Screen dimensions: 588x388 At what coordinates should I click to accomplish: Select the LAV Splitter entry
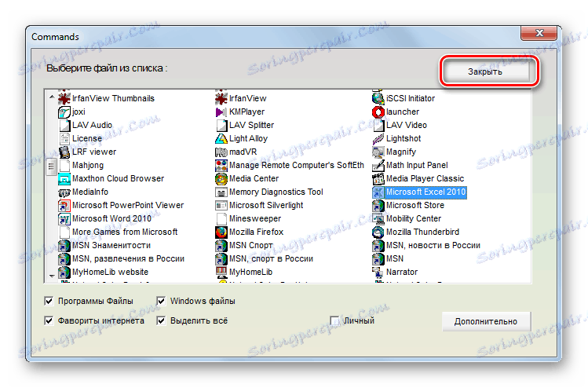tap(252, 125)
